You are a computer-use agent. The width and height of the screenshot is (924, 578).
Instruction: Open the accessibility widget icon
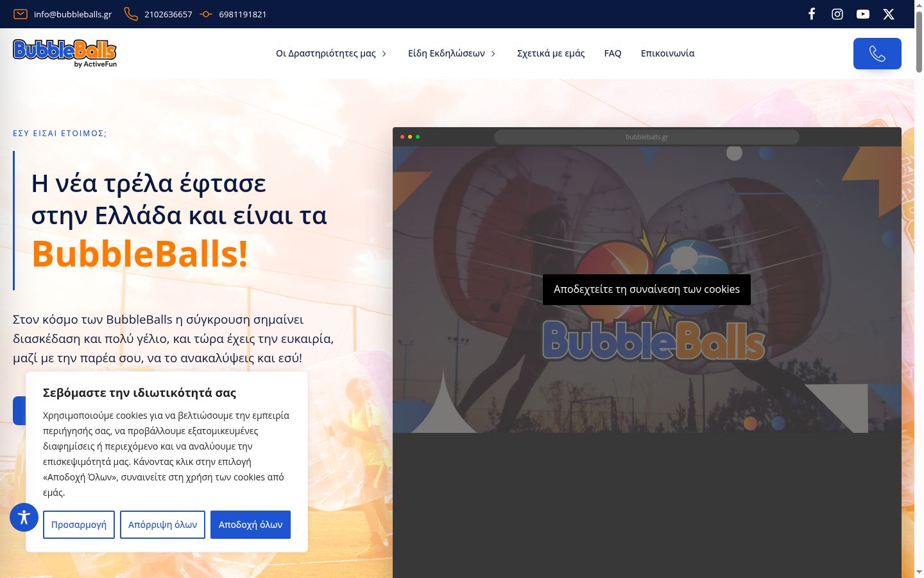point(24,517)
